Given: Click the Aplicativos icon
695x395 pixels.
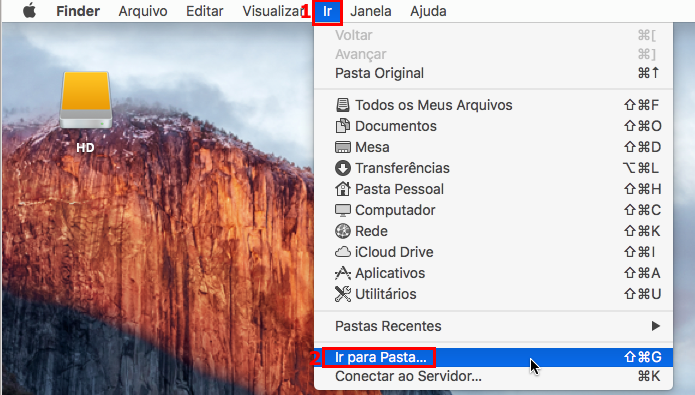Looking at the screenshot, I should tap(342, 273).
